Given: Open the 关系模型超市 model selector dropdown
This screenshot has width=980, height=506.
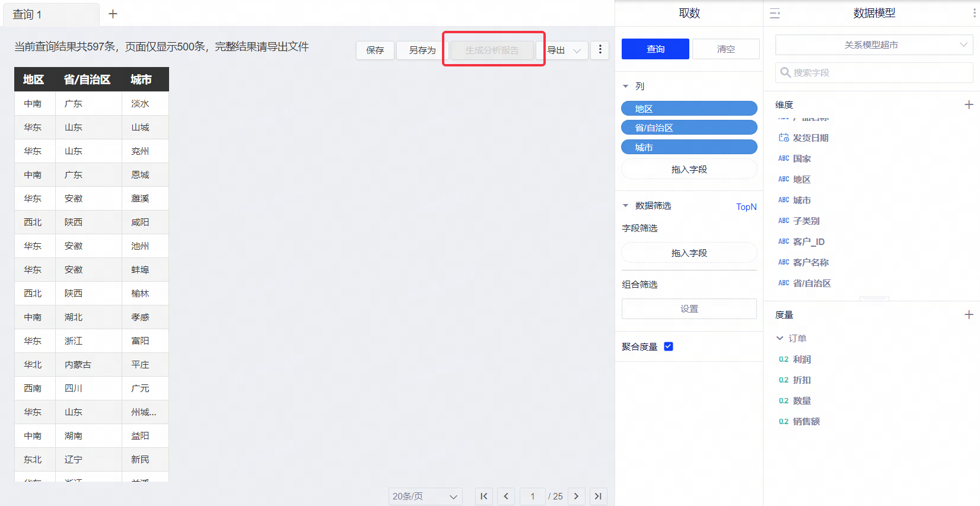Looking at the screenshot, I should (x=874, y=45).
